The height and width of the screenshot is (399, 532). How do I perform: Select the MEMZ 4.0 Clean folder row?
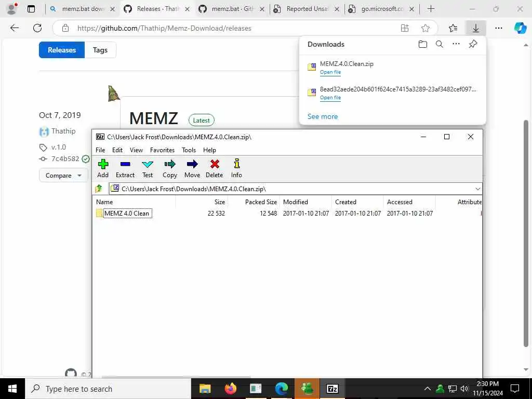(287, 213)
